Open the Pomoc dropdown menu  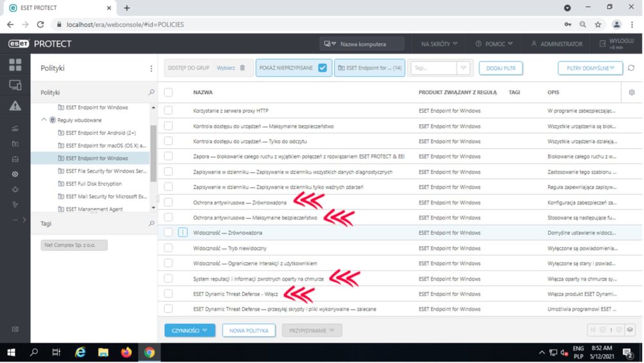(495, 44)
